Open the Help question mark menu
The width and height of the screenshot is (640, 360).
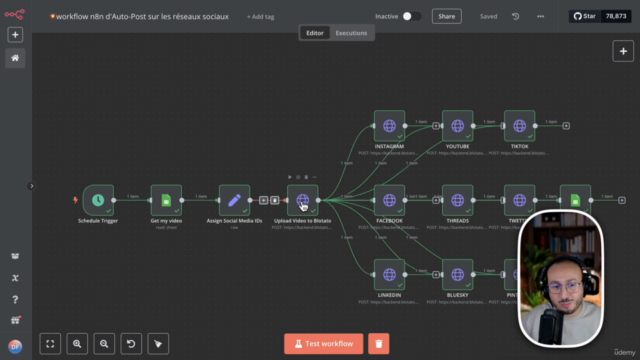click(x=15, y=300)
